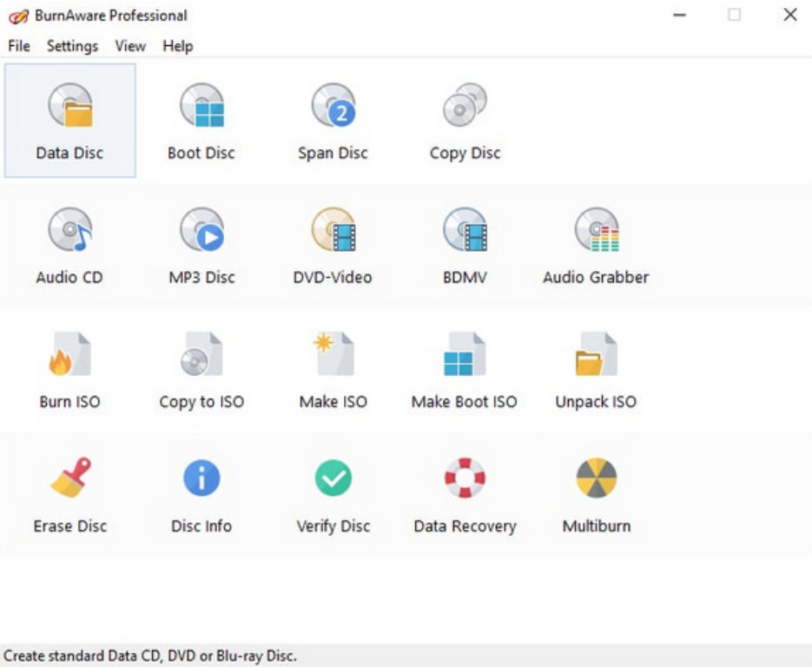Open the Audio Grabber tool
The image size is (812, 667).
tap(596, 246)
